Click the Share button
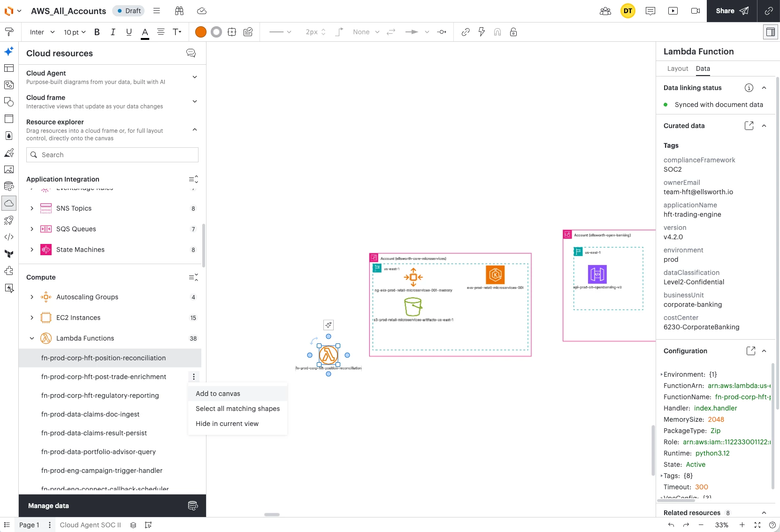This screenshot has width=780, height=532. pos(732,11)
